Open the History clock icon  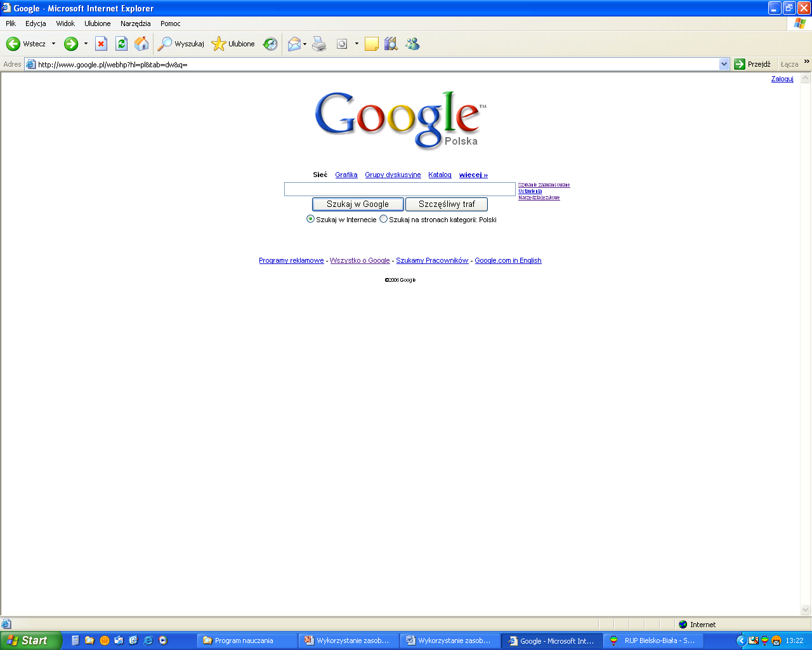pyautogui.click(x=270, y=44)
